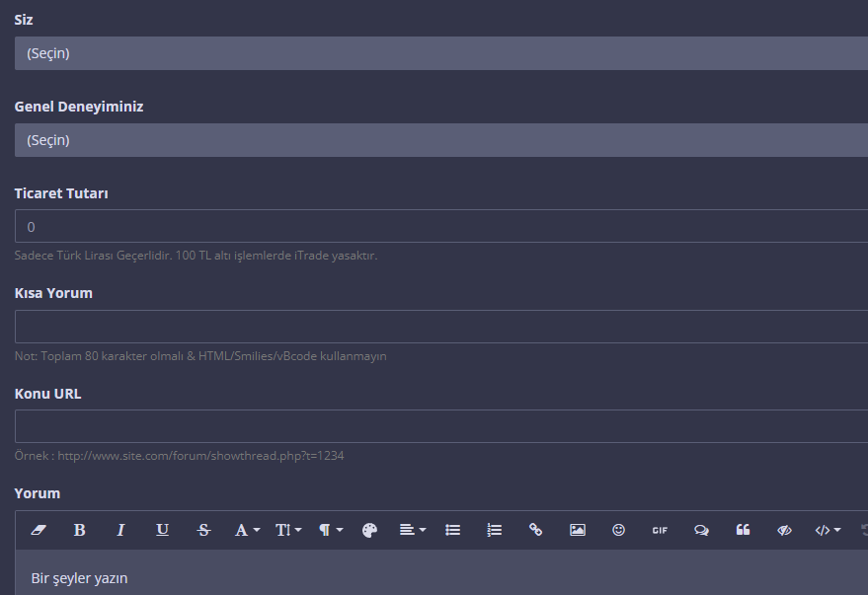Image resolution: width=868 pixels, height=595 pixels.
Task: Click the insert link chain icon
Action: (x=535, y=530)
